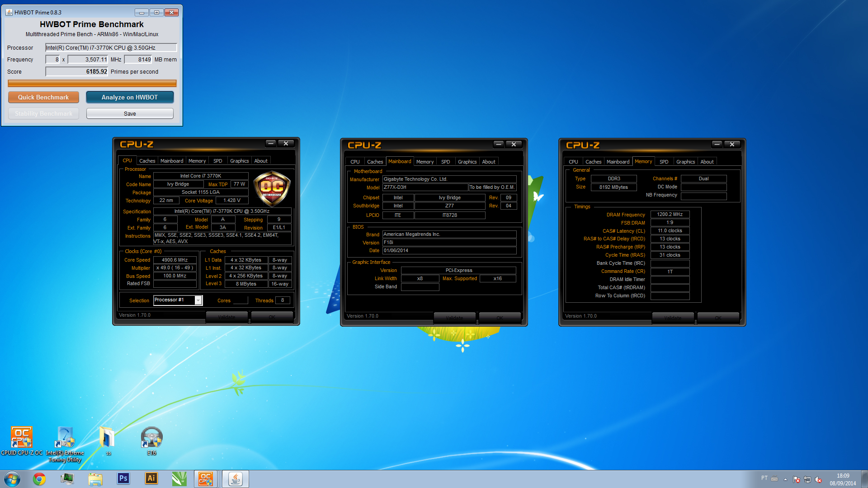The image size is (868, 488).
Task: Click OK in left CPU-Z window
Action: coord(272,317)
